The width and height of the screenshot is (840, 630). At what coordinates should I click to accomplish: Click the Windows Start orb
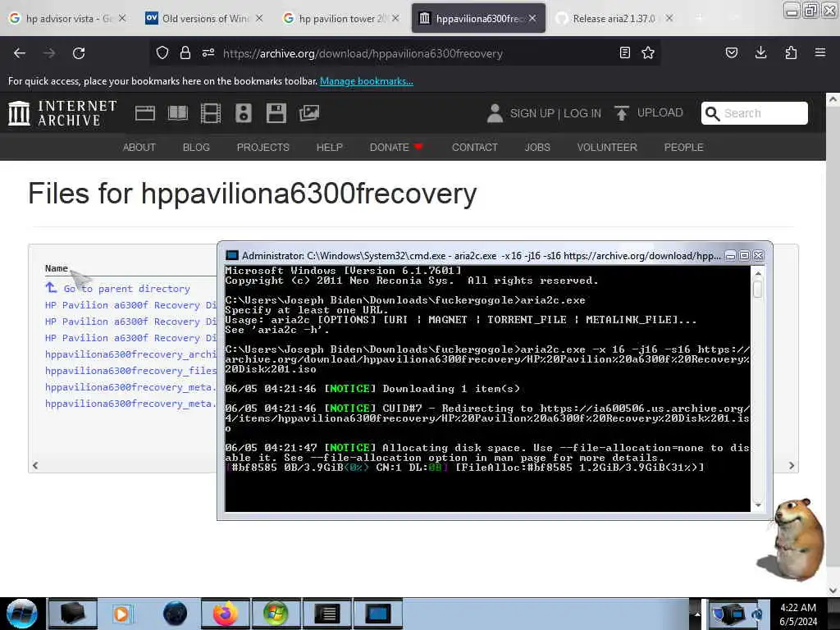coord(22,614)
